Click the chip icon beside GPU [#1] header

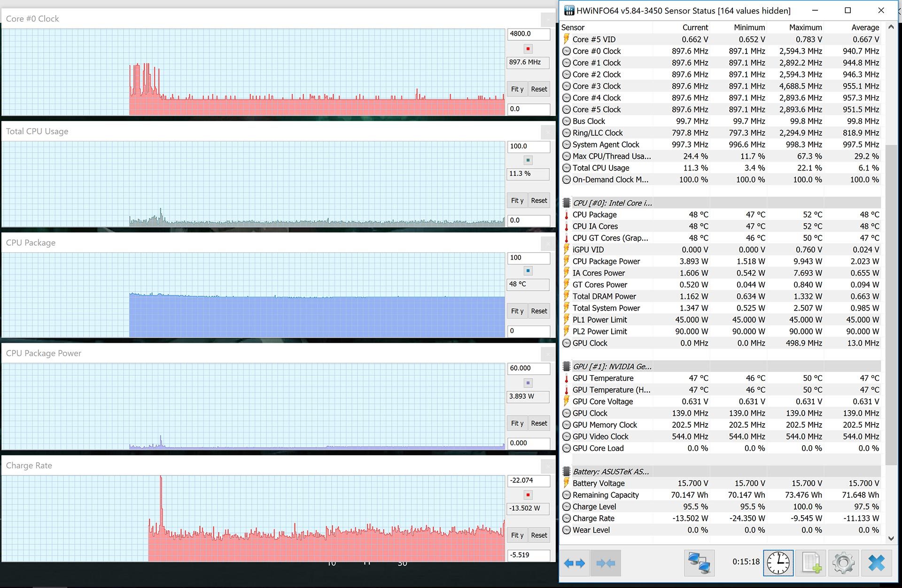(x=567, y=366)
